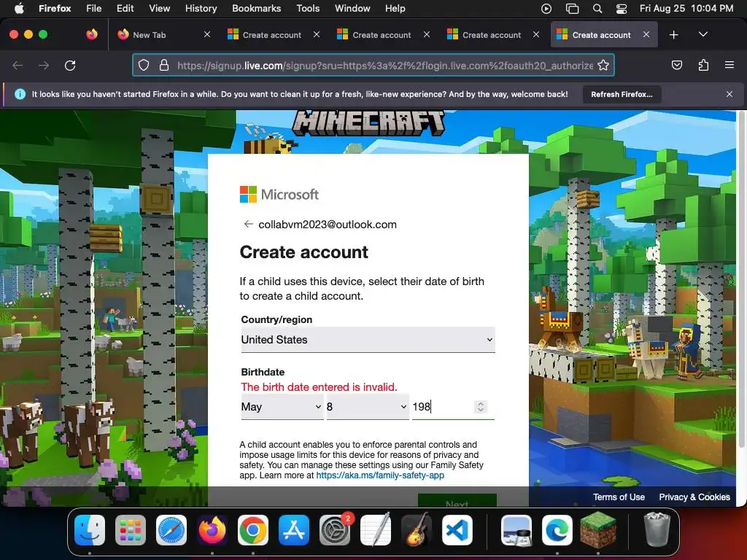
Task: Open Visual Studio Code from the Dock
Action: point(457,529)
